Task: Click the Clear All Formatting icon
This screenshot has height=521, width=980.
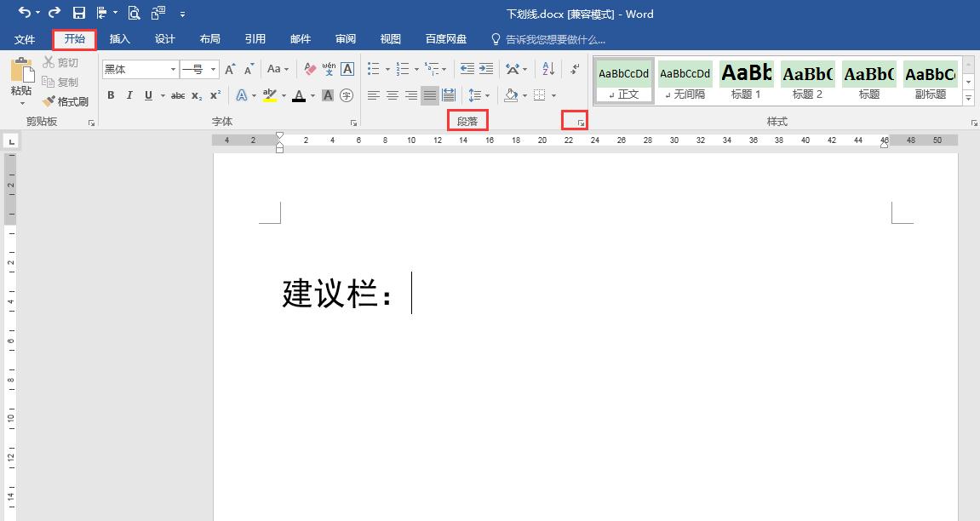Action: (x=308, y=68)
